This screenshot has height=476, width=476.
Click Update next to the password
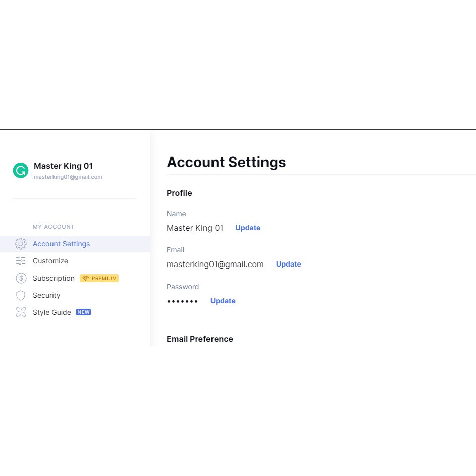point(223,301)
